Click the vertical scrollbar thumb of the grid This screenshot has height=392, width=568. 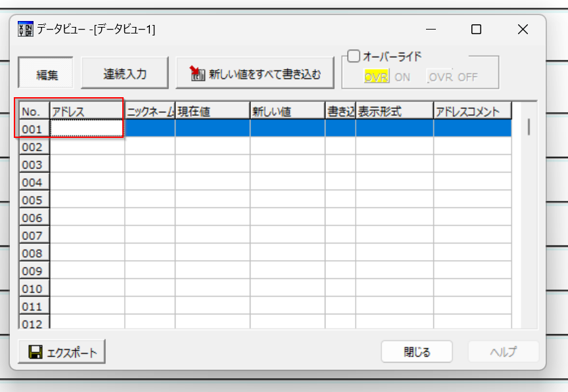tap(529, 127)
